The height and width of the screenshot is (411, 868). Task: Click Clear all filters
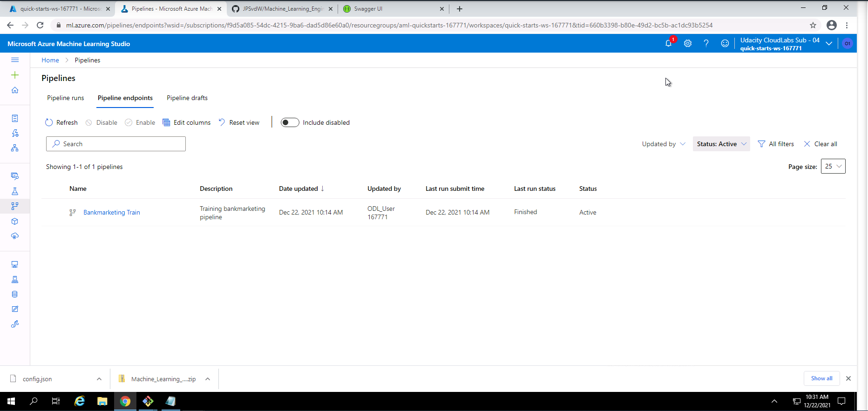tap(821, 144)
